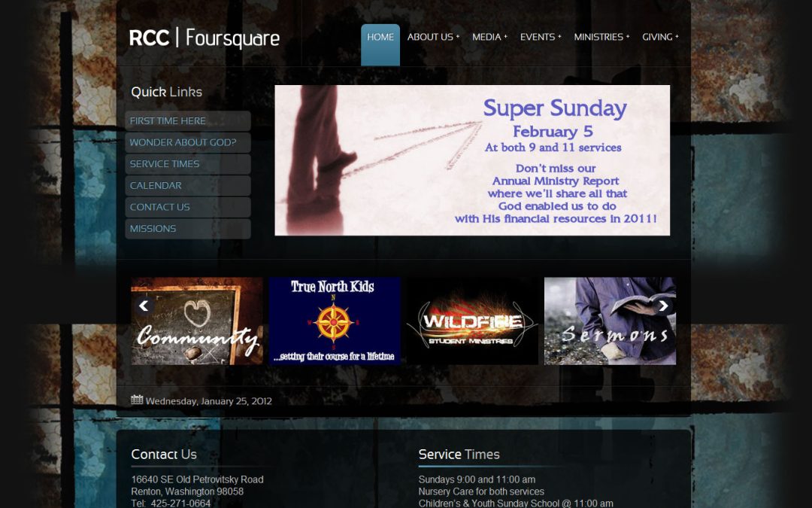Expand the Events dropdown menu
This screenshot has height=508, width=812.
[x=539, y=36]
